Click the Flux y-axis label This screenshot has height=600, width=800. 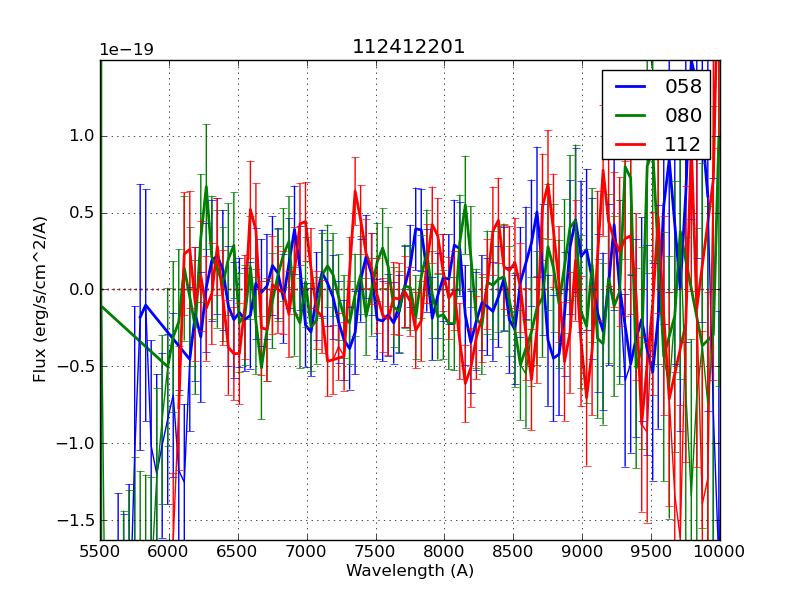(x=40, y=299)
